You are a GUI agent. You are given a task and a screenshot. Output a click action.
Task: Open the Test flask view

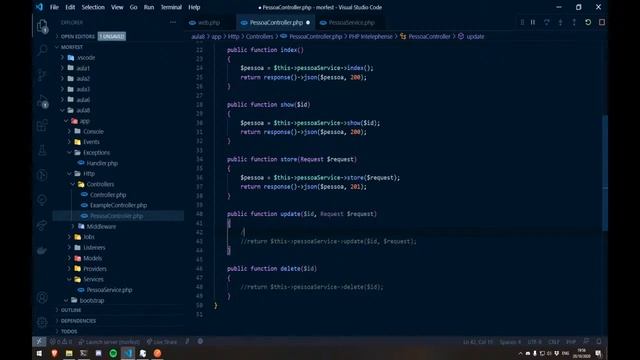pos(42,150)
